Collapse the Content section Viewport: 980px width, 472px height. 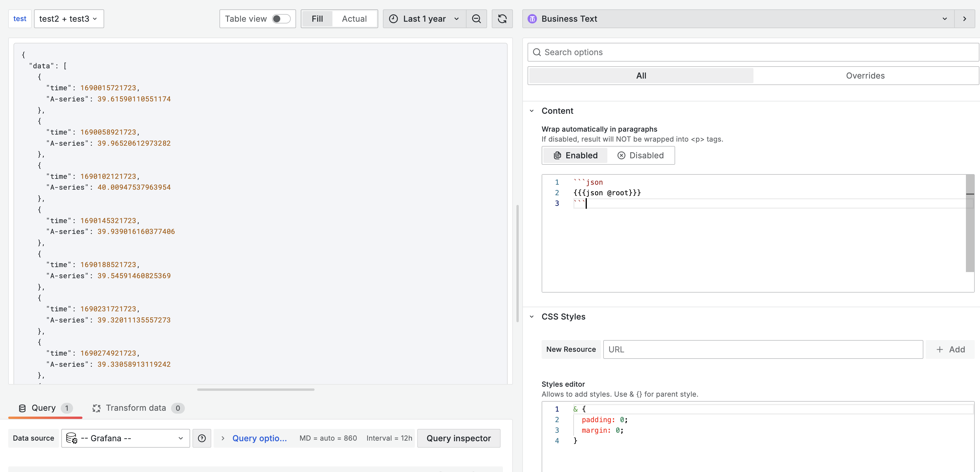click(532, 111)
